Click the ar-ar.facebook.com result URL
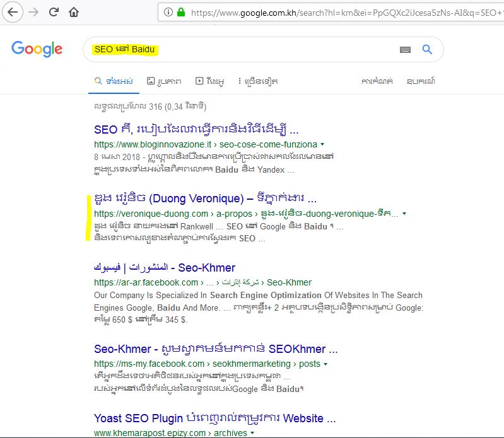 [203, 282]
